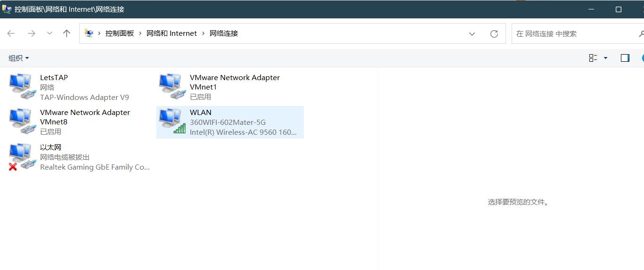Expand chevron after 控制面板 in breadcrumb
The width and height of the screenshot is (644, 270).
[x=140, y=33]
